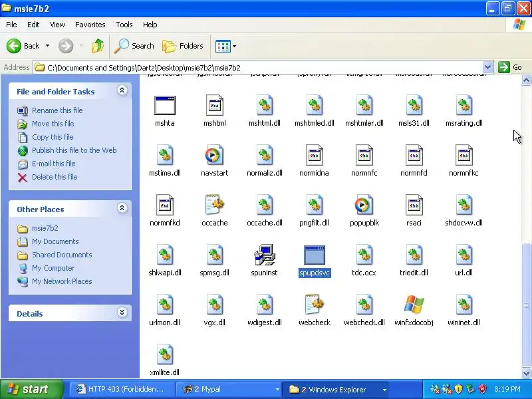Viewport: 532px width, 399px height.
Task: Select the webcheck setup file icon
Action: tap(315, 305)
